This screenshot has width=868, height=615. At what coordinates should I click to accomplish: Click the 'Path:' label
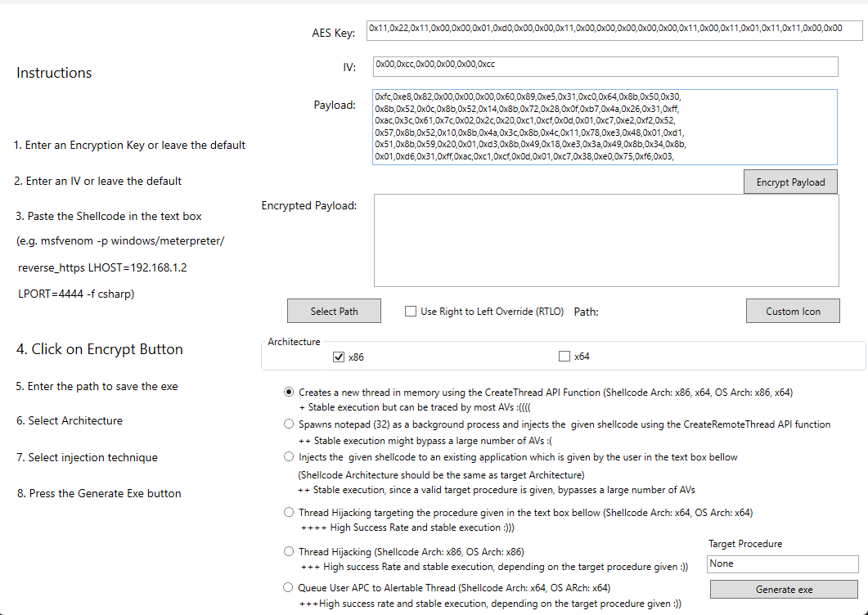[587, 312]
